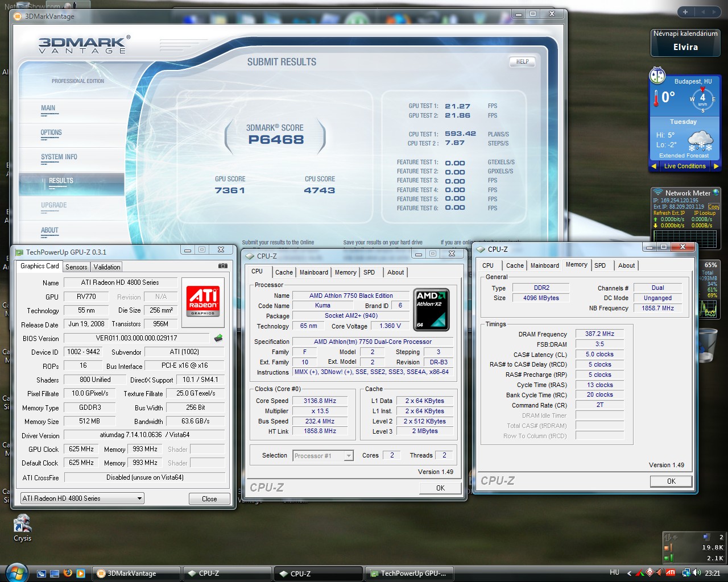Click the BIOS Version field in GPU-Z
This screenshot has height=582, width=728.
click(136, 338)
